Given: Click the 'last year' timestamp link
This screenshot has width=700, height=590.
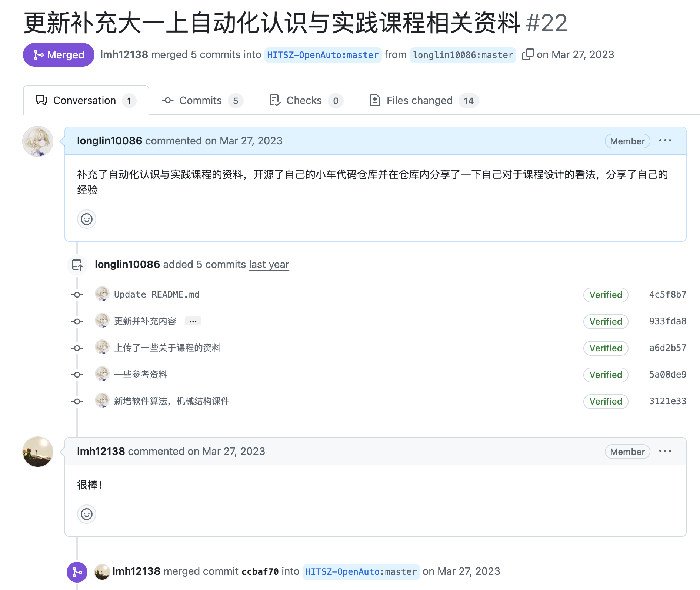Looking at the screenshot, I should [269, 265].
